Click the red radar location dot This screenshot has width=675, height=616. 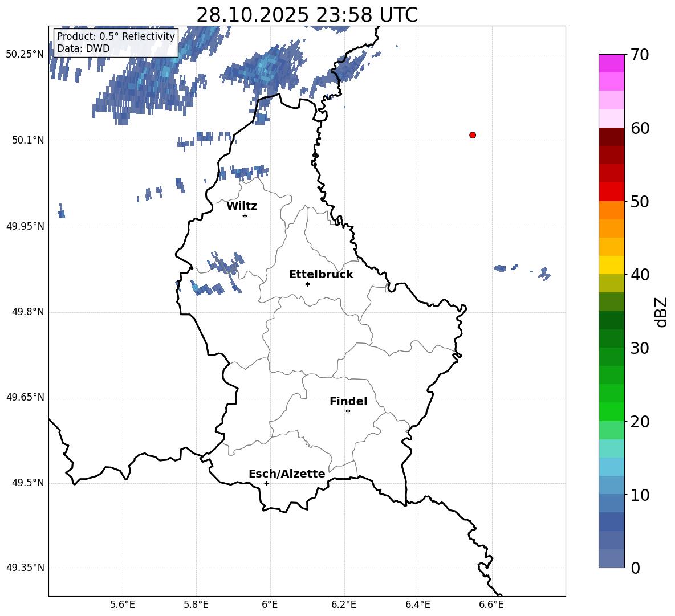[472, 135]
